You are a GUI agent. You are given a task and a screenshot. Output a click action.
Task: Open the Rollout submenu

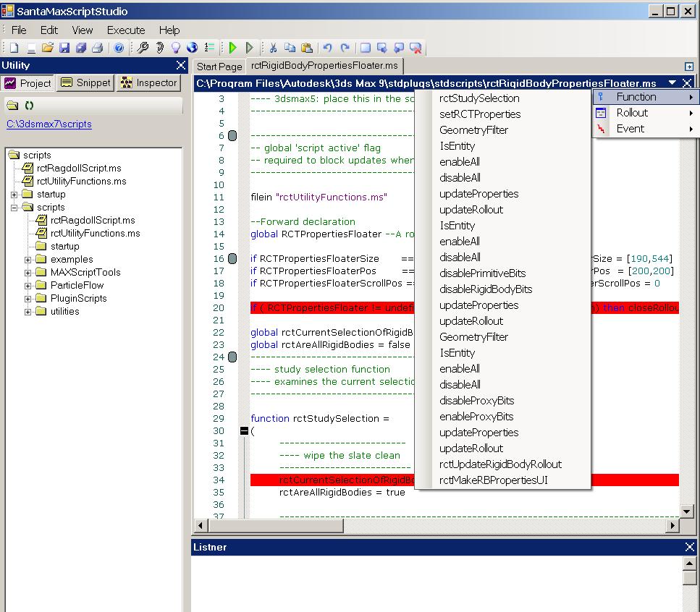(646, 113)
